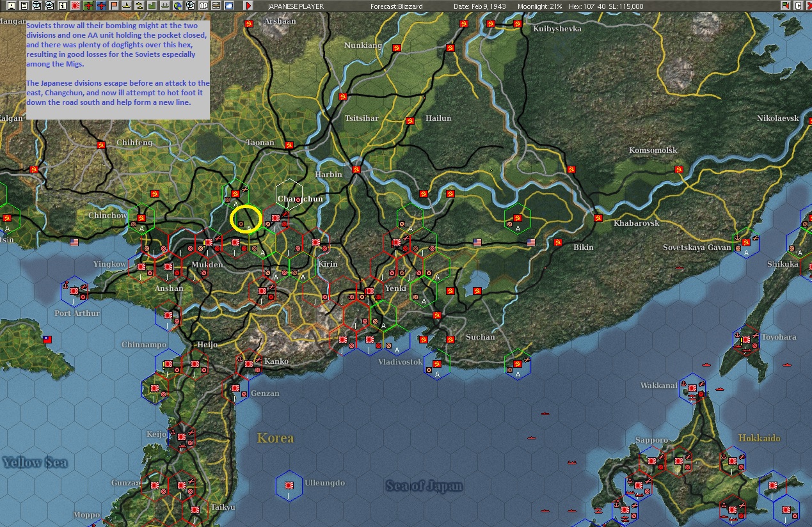This screenshot has width=812, height=527.
Task: Select the American flag near Chinchow
Action: [x=74, y=242]
